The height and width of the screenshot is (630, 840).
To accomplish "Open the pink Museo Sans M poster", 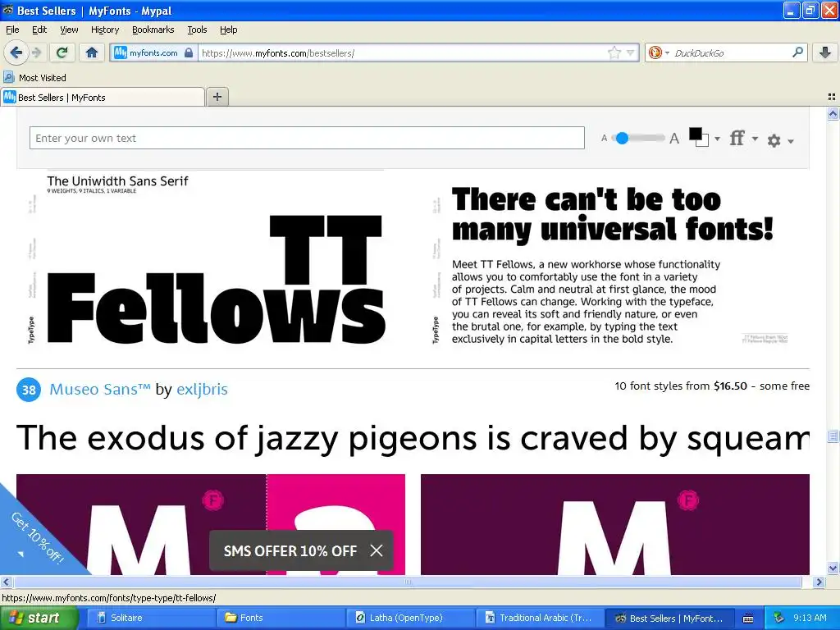I will [211, 524].
